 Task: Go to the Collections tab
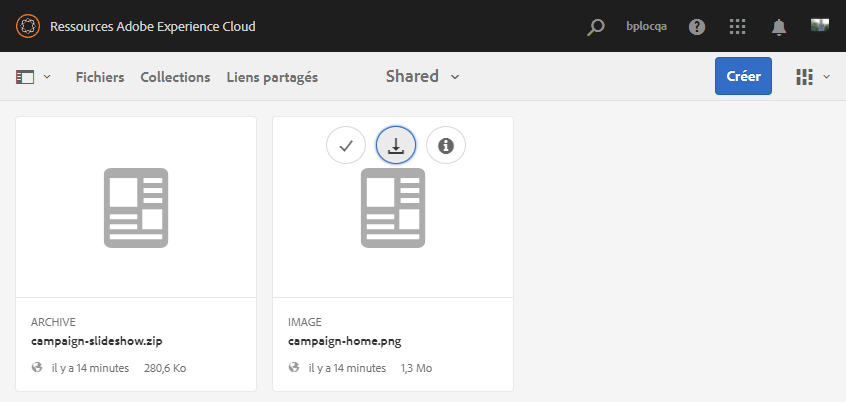175,77
